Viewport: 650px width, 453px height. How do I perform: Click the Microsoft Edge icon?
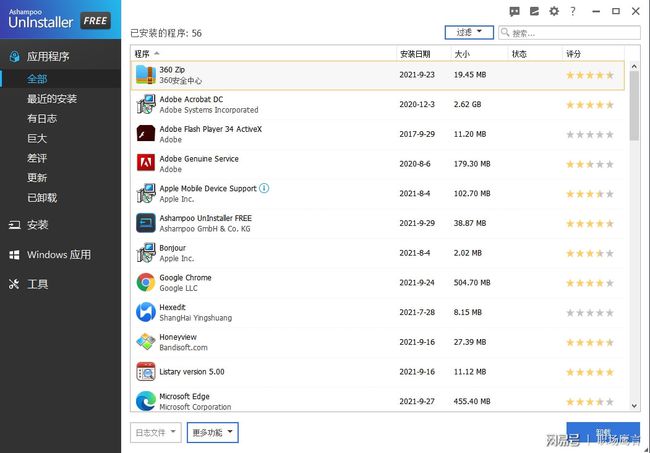pyautogui.click(x=146, y=401)
